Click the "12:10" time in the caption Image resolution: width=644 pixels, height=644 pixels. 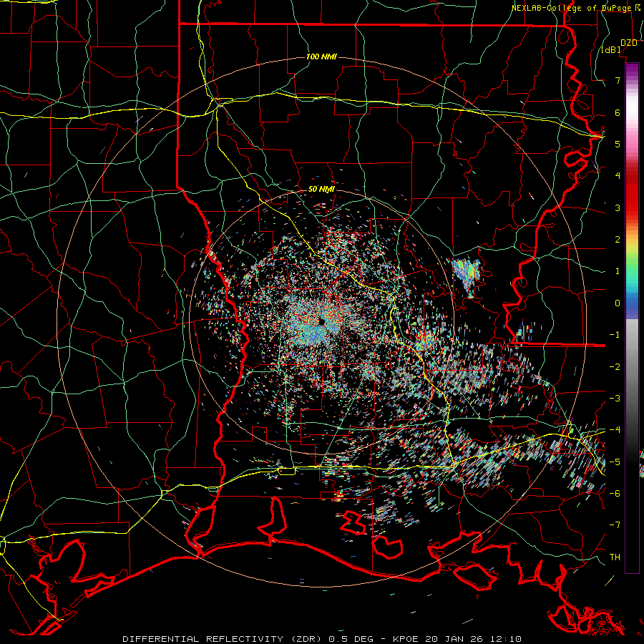[504, 639]
